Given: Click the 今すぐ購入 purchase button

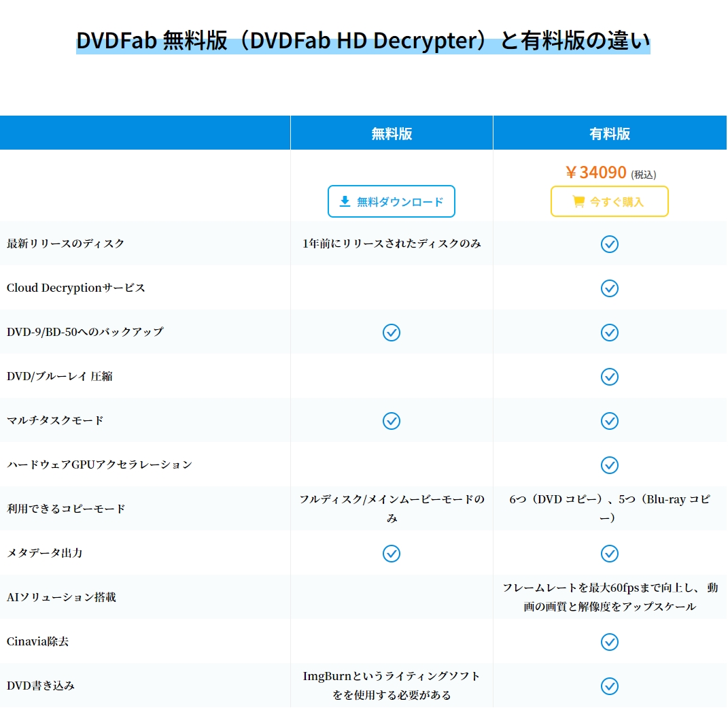Looking at the screenshot, I should 609,201.
